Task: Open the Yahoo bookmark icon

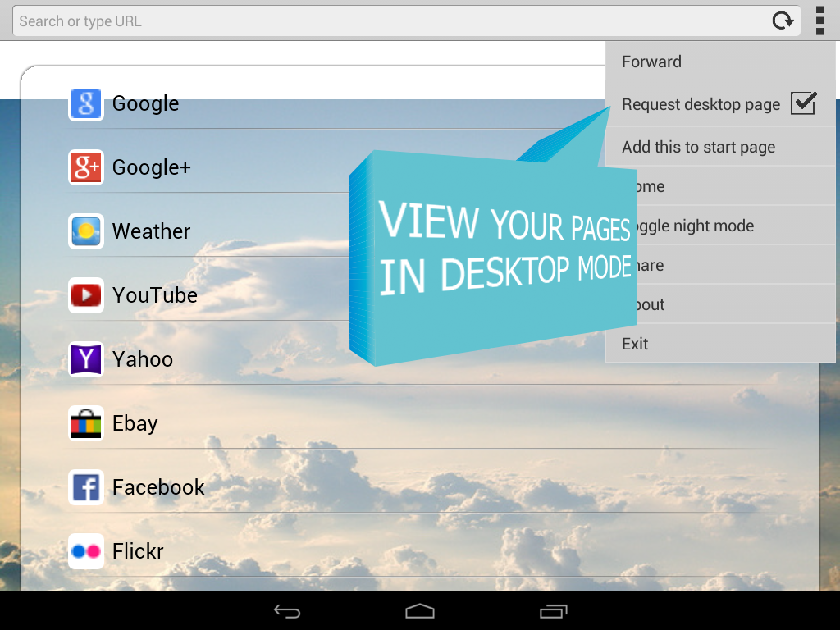Action: (85, 359)
